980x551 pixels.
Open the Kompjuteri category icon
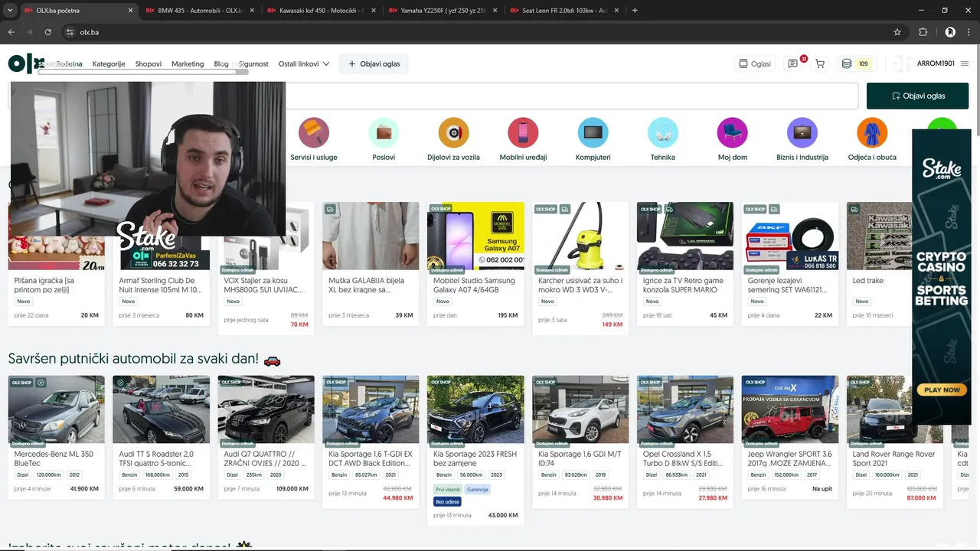click(x=593, y=133)
